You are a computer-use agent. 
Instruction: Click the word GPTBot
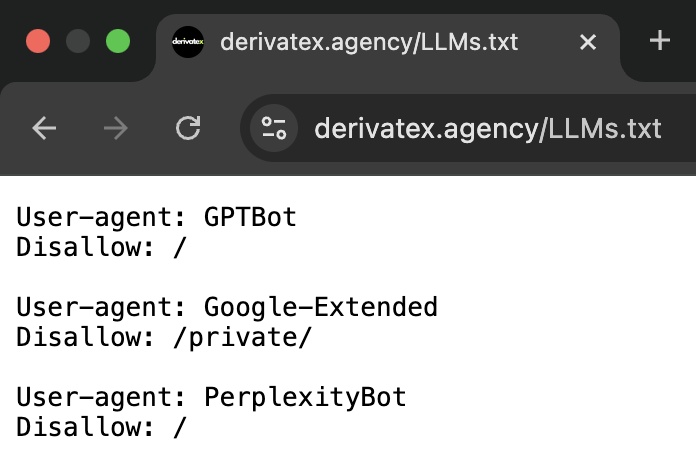(x=250, y=217)
